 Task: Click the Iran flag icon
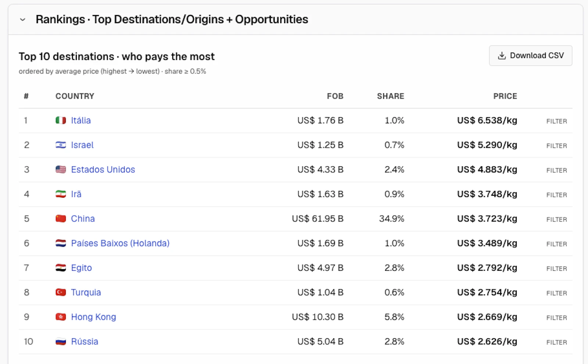[61, 194]
